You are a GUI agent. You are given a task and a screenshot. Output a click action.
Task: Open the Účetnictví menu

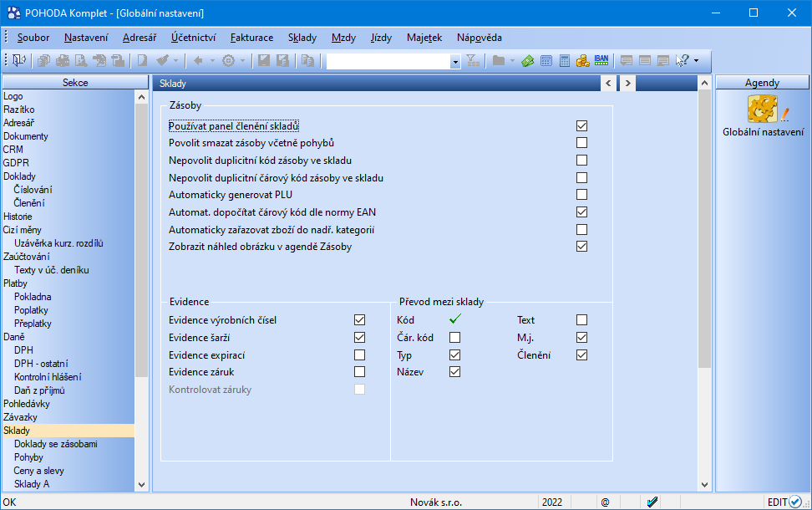[x=193, y=38]
